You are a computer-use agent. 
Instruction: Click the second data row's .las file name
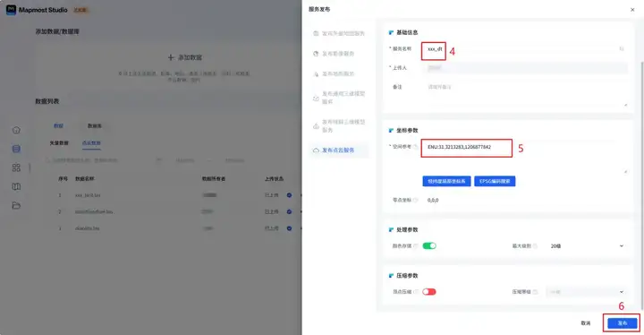94,211
